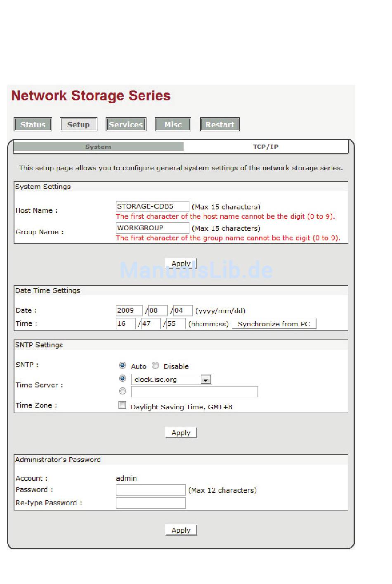This screenshot has height=584, width=392.
Task: Click the Administrator's Password section header
Action: point(58,460)
